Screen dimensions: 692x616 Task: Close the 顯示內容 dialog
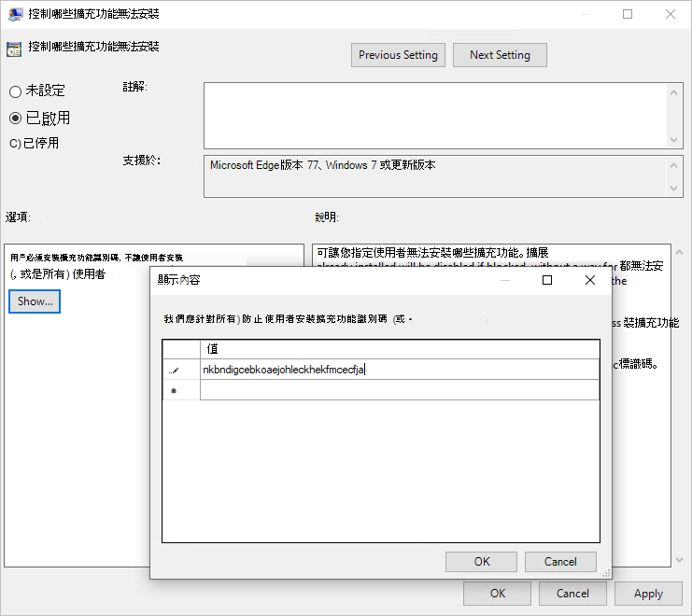(x=590, y=280)
